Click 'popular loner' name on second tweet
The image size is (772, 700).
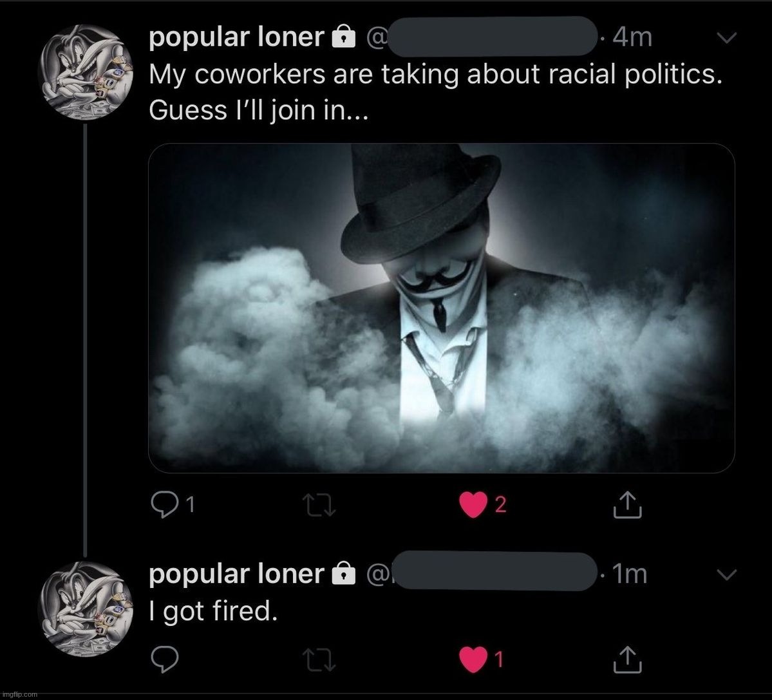coord(236,573)
